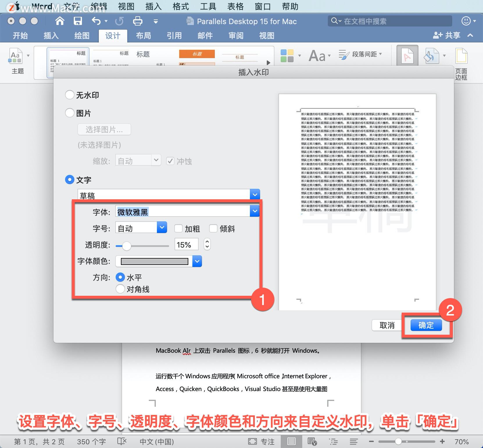This screenshot has width=483, height=448.
Task: Check the 加粗 bold checkbox
Action: click(x=178, y=229)
